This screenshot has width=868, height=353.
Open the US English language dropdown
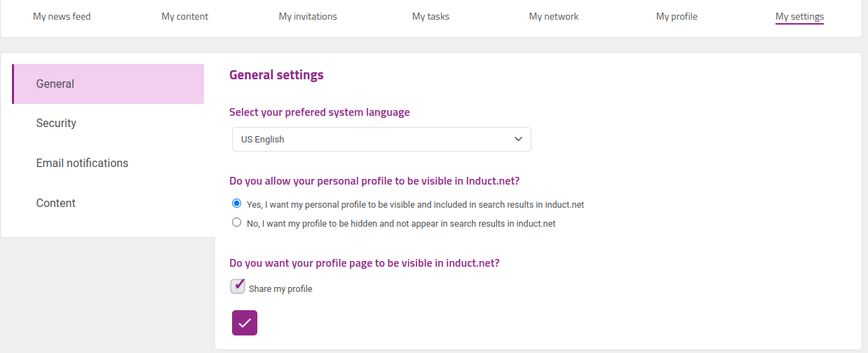click(381, 139)
